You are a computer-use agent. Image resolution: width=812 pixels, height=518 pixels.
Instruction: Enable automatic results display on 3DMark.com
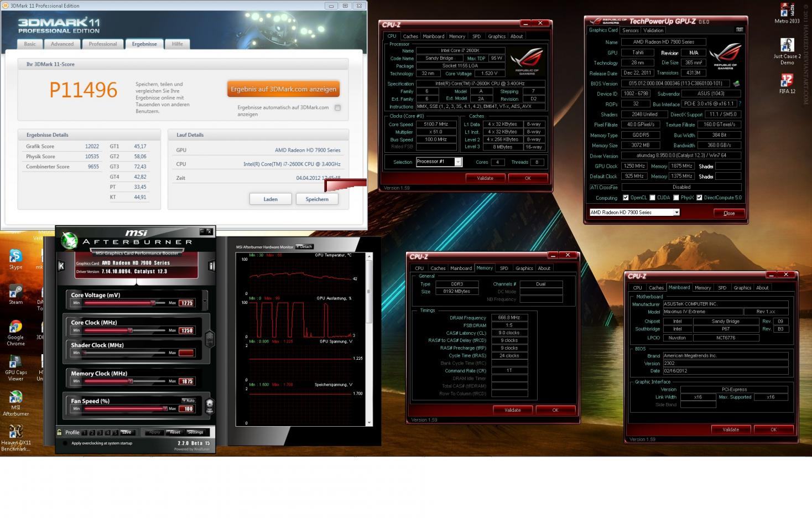[x=337, y=108]
